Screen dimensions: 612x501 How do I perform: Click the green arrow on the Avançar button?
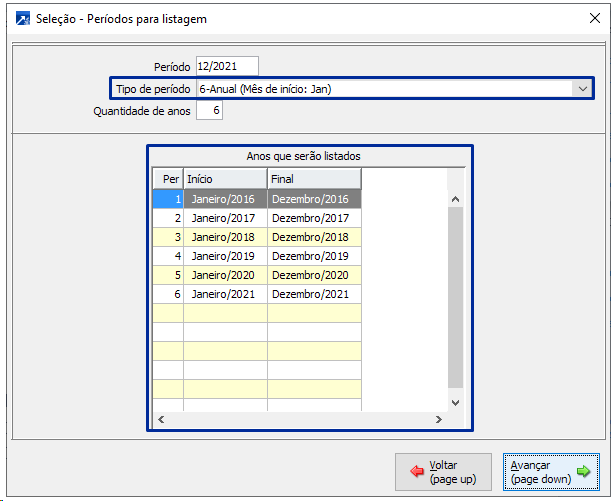[x=584, y=472]
